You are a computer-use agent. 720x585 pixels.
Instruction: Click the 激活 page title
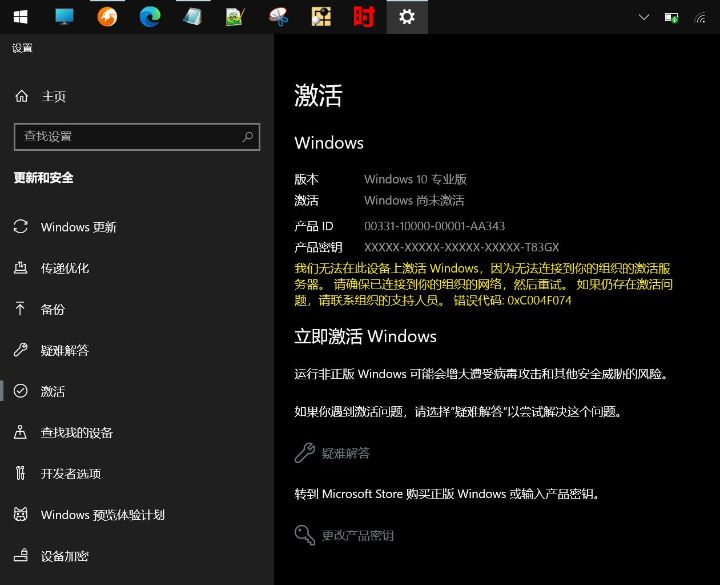318,96
